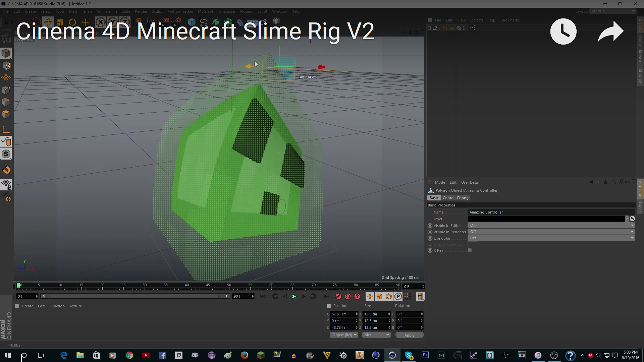
Task: Toggle the Snap S icon
Action: [6, 154]
